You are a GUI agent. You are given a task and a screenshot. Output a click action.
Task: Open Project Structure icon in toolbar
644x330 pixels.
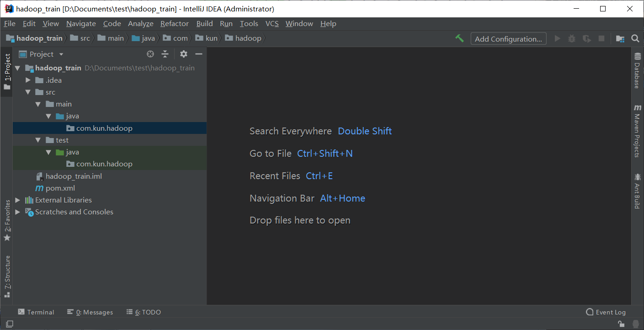[x=620, y=39]
